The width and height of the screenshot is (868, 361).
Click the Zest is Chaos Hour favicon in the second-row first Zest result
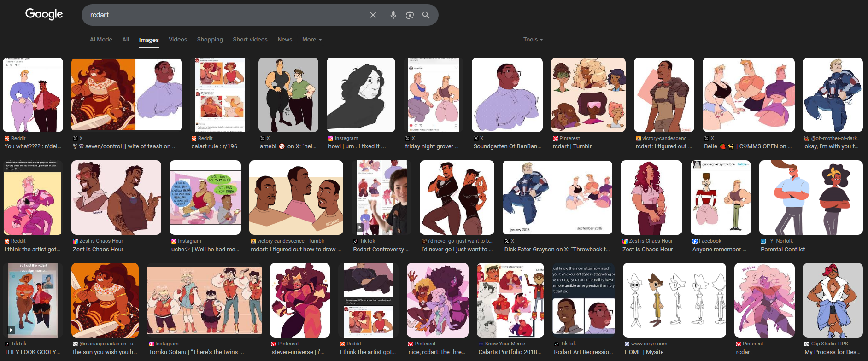point(75,241)
